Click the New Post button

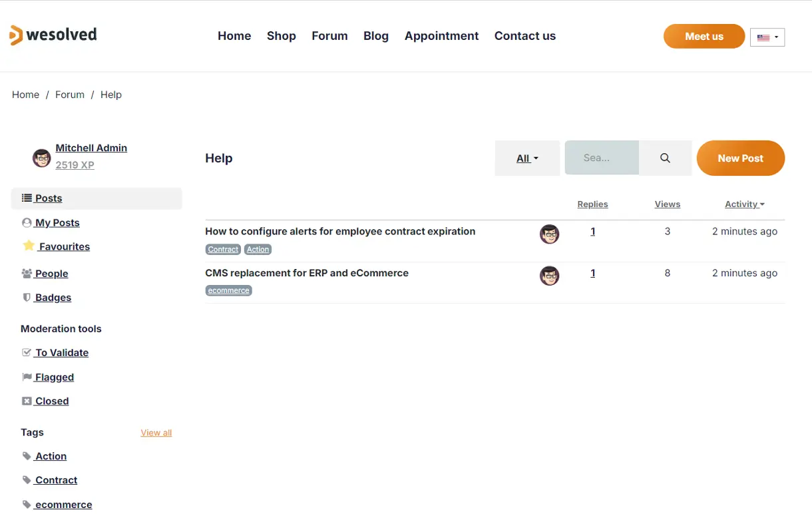pos(740,158)
